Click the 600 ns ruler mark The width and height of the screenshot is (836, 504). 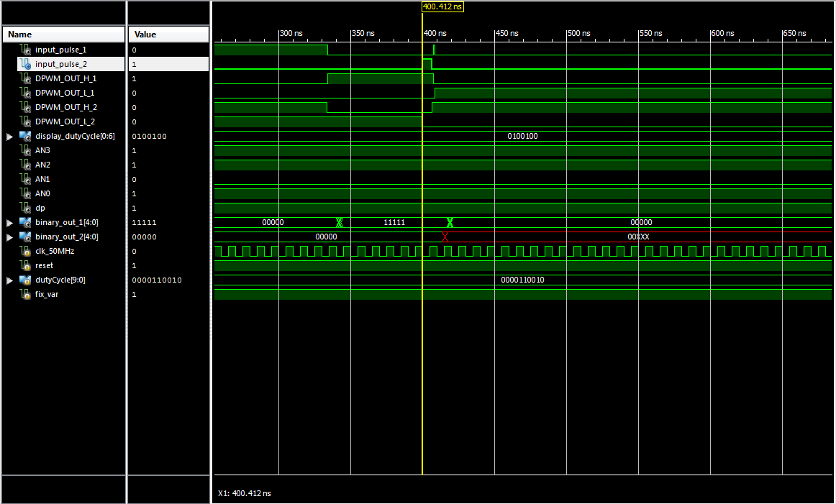pyautogui.click(x=723, y=33)
